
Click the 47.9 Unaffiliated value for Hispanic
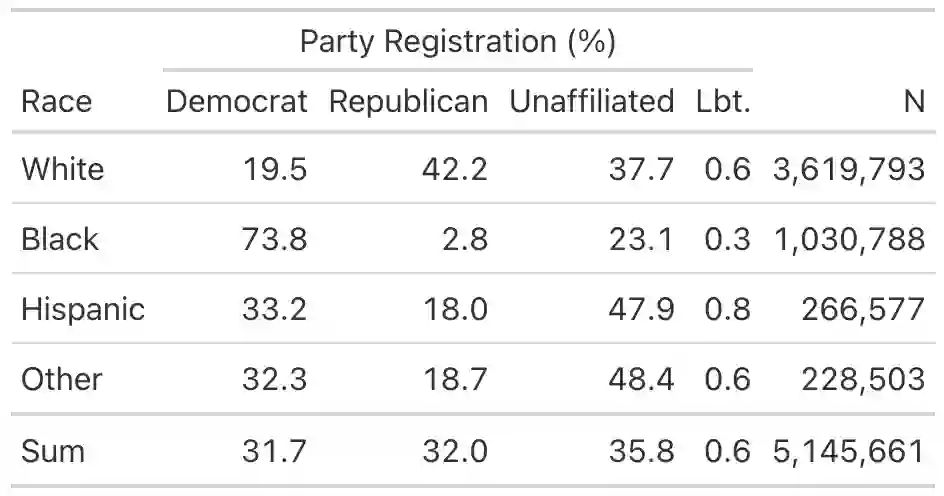[x=641, y=309]
